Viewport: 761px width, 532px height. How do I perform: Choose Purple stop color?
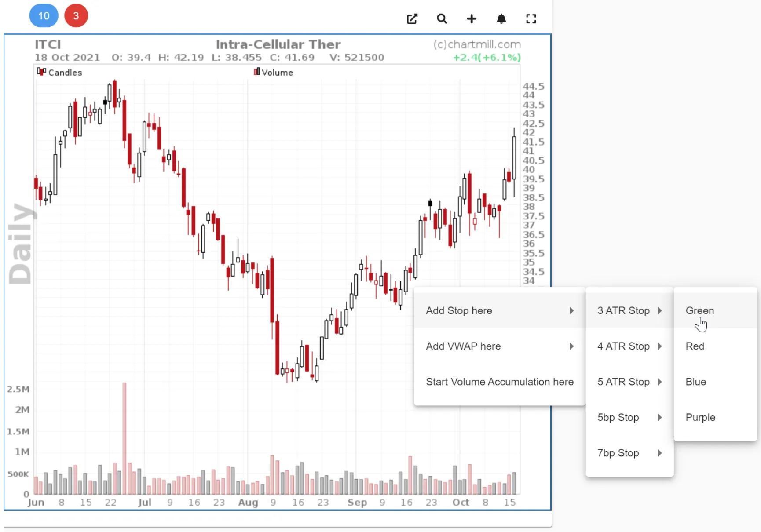click(x=715, y=417)
